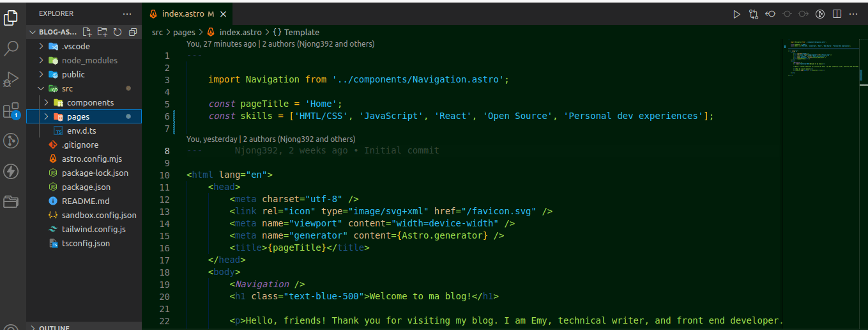
Task: Click the Navigation component tag on line 19
Action: point(267,284)
